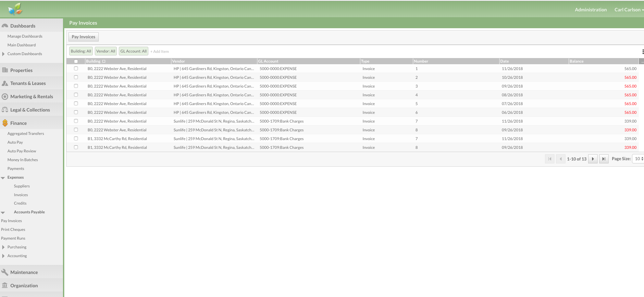The height and width of the screenshot is (297, 644).
Task: Click the Vendor: All filter chip
Action: pos(106,51)
